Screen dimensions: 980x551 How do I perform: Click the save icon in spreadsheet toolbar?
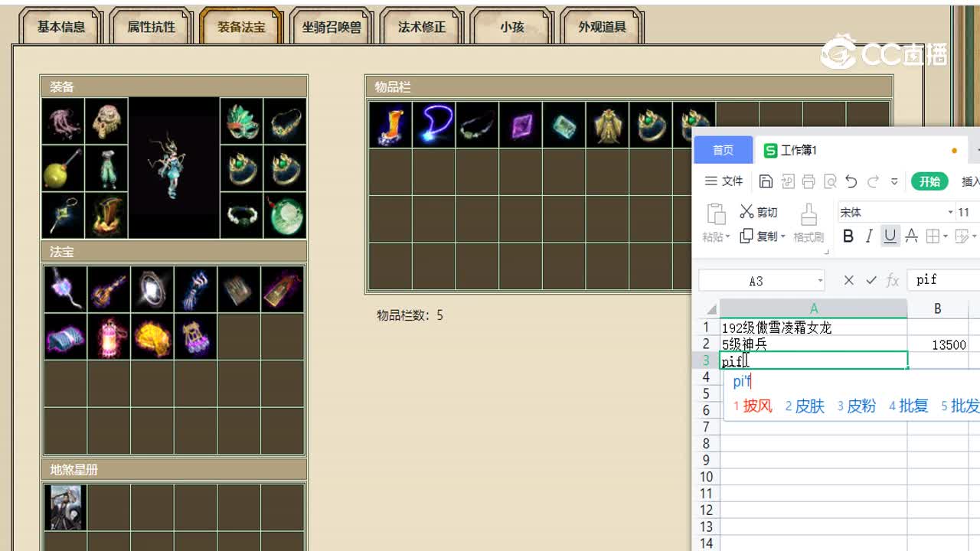766,181
